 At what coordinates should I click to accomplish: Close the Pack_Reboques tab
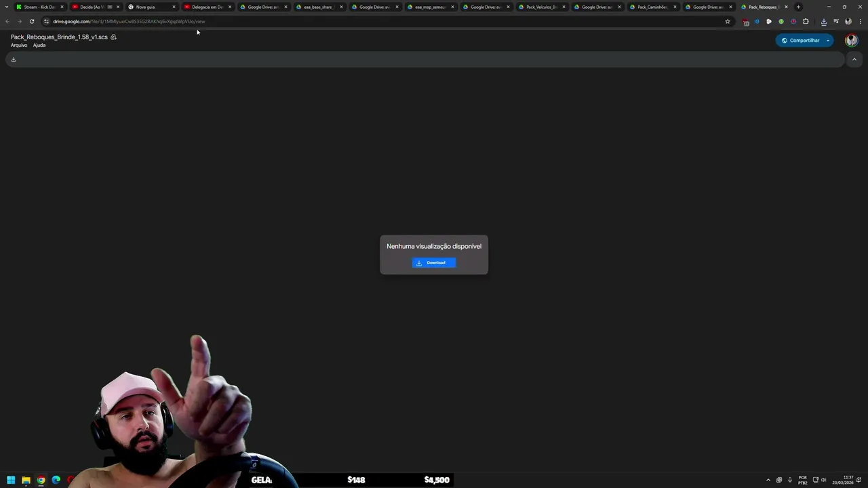pos(786,7)
